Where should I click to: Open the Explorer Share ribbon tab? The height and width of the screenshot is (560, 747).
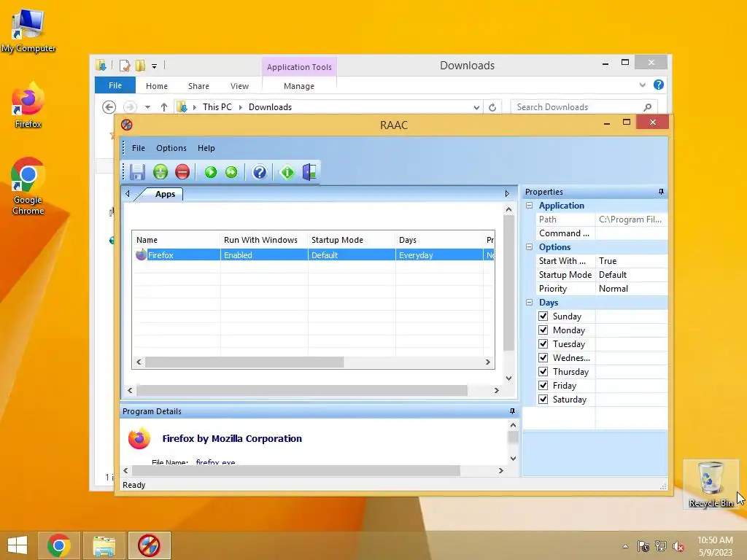coord(198,86)
